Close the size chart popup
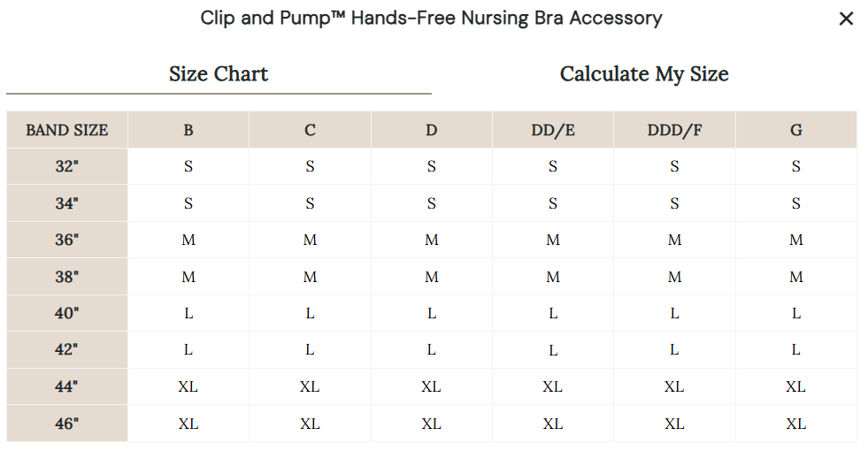Image resolution: width=868 pixels, height=474 pixels. click(846, 19)
